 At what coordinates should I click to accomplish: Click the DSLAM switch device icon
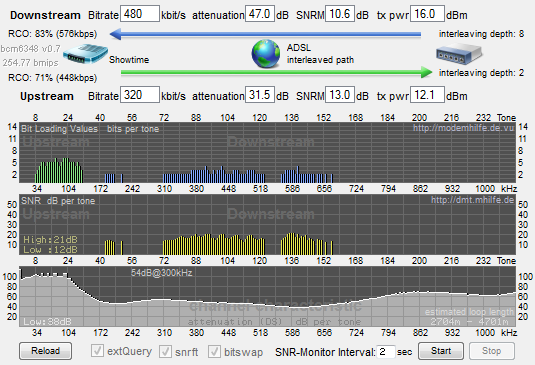pos(459,54)
